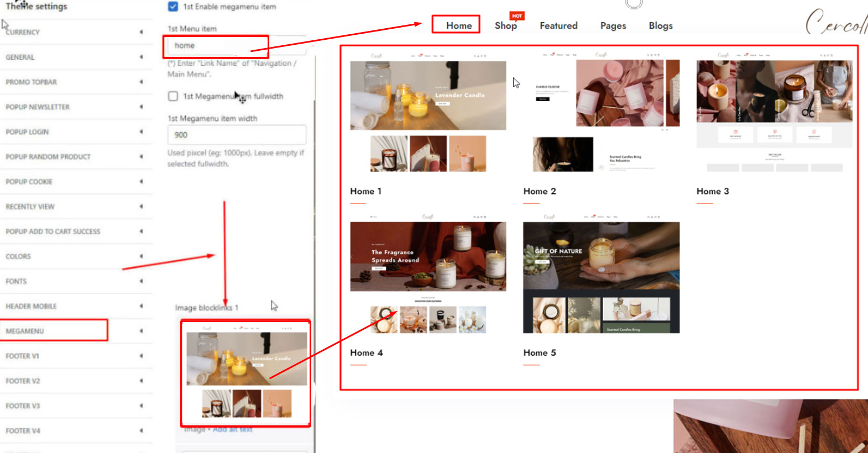868x453 pixels.
Task: Click the Home 5 link label
Action: point(540,353)
